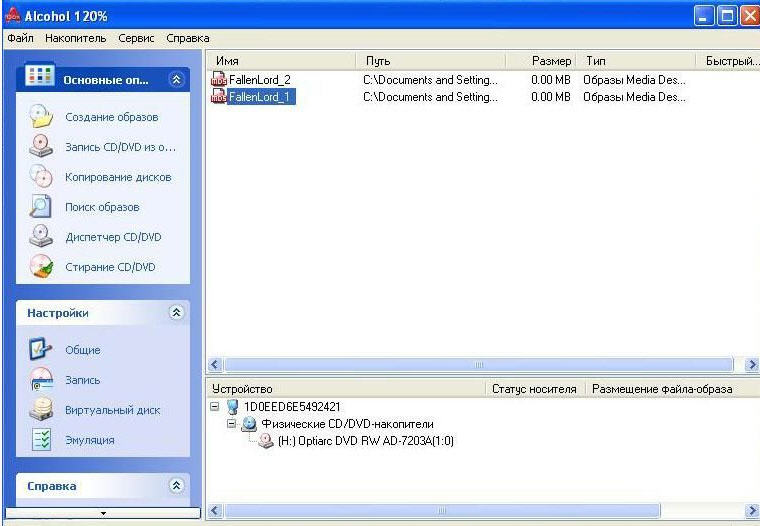Open Запись settings link
Screen dimensions: 760x526
point(83,380)
